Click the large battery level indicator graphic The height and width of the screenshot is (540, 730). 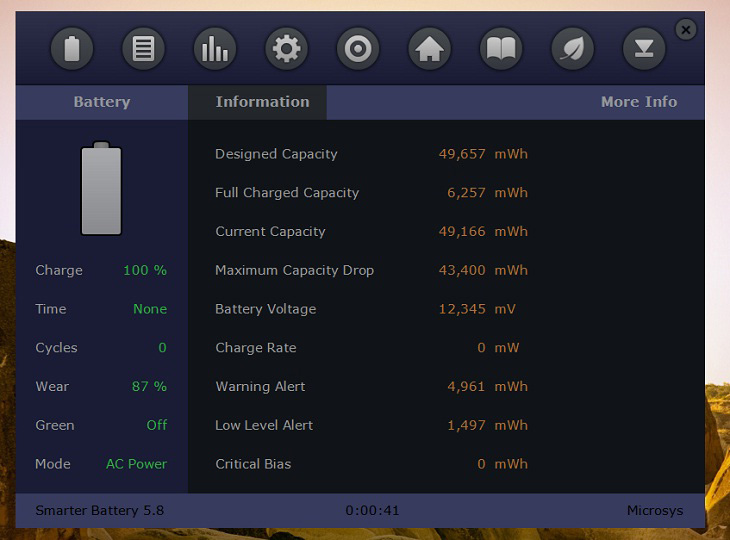pos(101,190)
